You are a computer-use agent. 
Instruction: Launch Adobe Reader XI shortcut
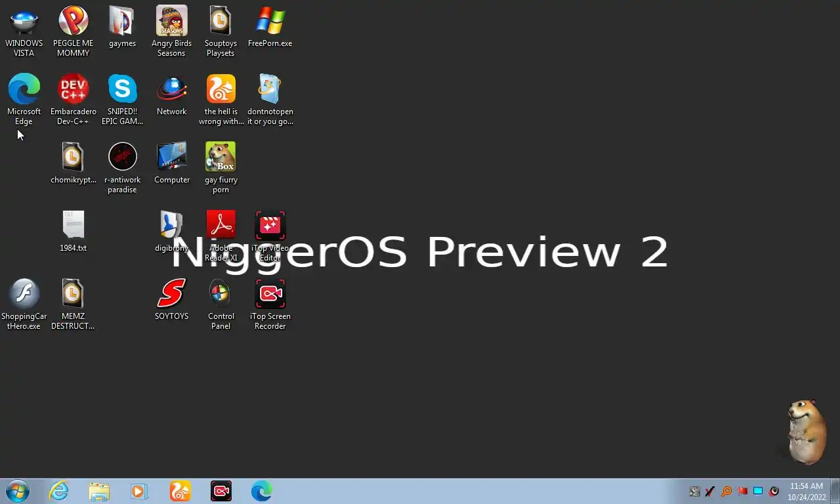click(220, 236)
